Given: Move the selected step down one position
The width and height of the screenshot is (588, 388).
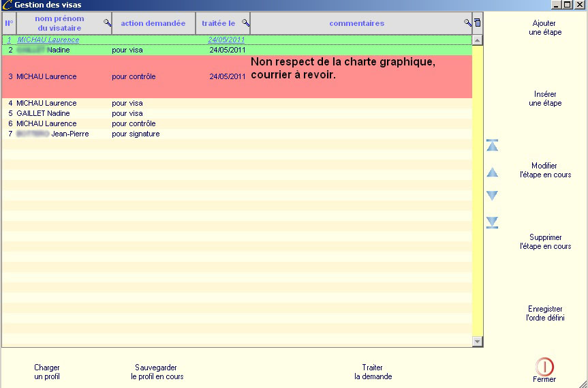Looking at the screenshot, I should (x=492, y=196).
